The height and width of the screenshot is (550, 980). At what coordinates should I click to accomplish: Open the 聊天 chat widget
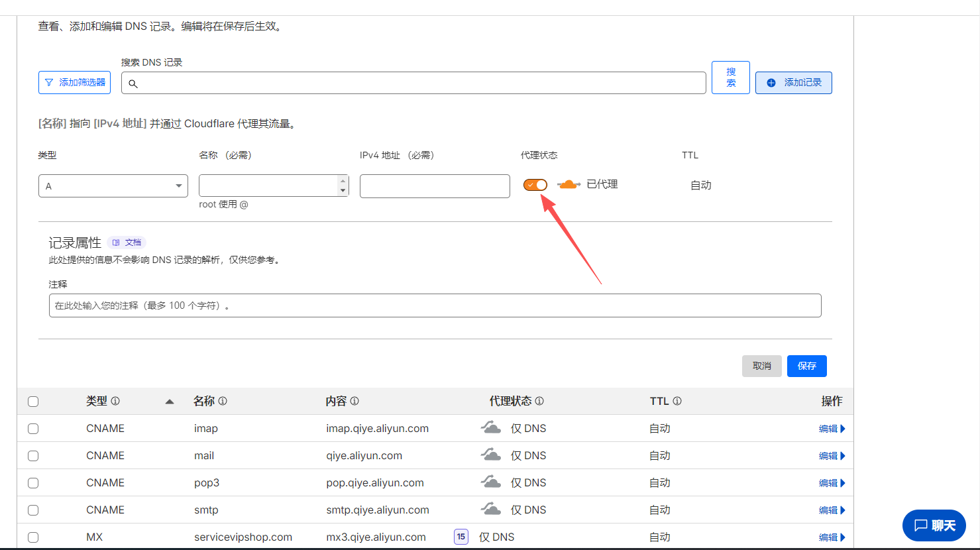pos(934,525)
